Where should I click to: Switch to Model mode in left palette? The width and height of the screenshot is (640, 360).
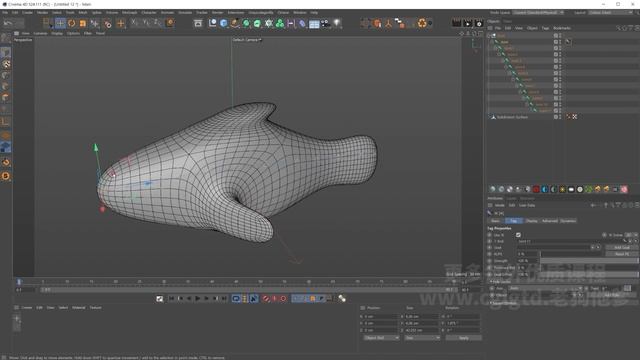(6, 53)
